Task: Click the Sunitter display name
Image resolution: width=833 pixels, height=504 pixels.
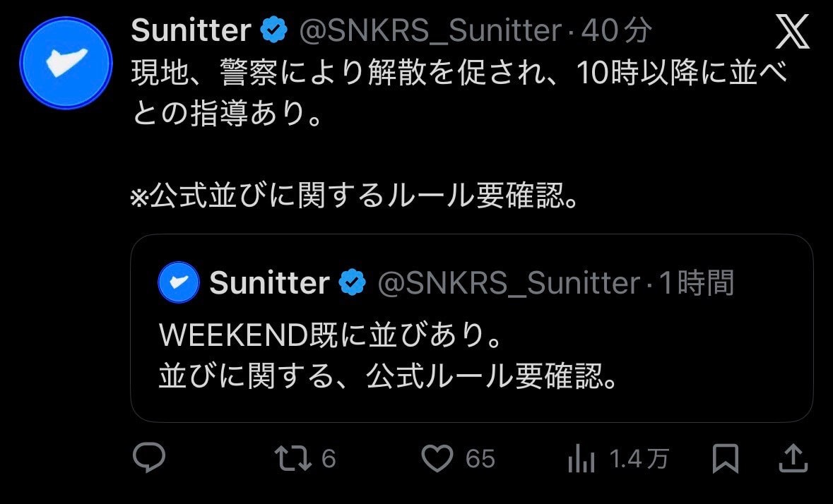Action: (189, 30)
